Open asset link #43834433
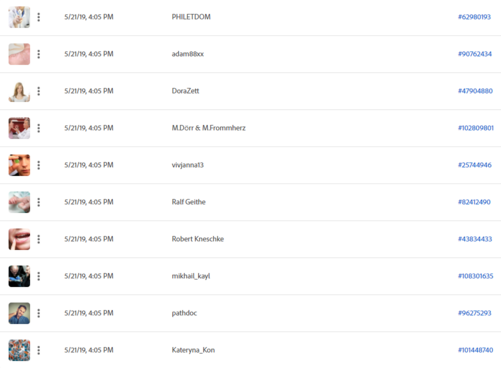The height and width of the screenshot is (368, 501). [475, 239]
